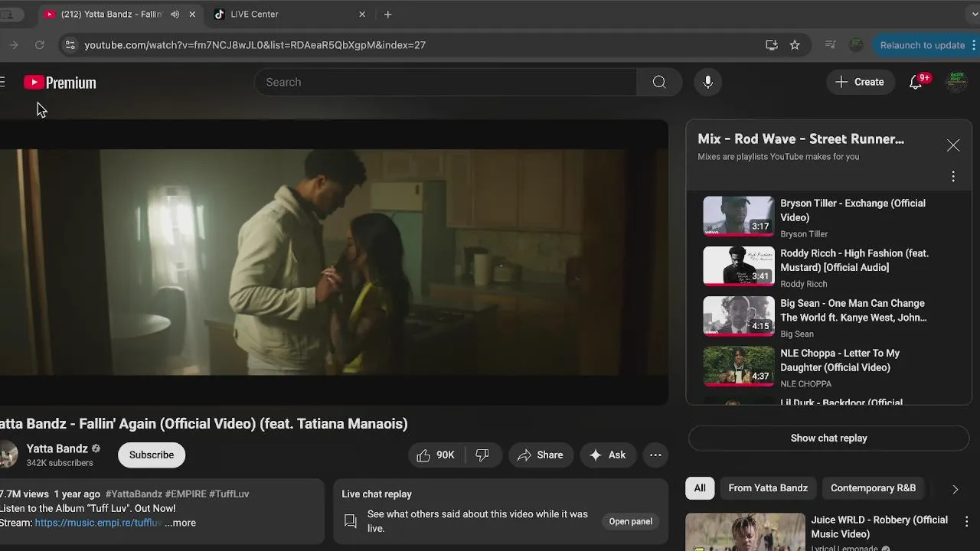Reload the page

[40, 45]
